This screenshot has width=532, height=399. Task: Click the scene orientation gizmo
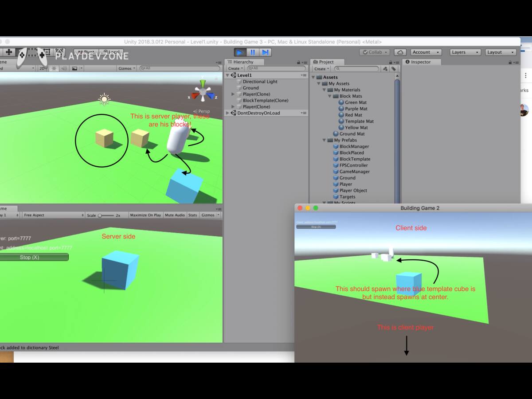coord(203,91)
